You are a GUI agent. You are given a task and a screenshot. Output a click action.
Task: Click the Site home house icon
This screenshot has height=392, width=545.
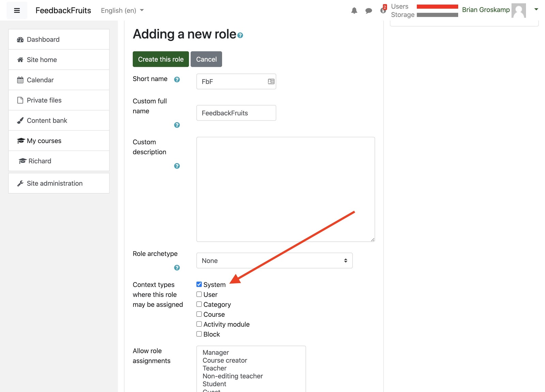(20, 60)
